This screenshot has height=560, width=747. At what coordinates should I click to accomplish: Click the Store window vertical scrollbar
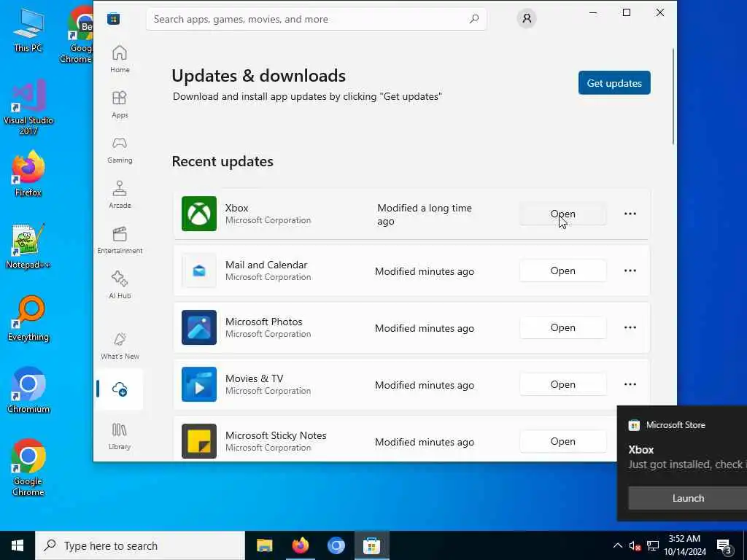coord(673,96)
